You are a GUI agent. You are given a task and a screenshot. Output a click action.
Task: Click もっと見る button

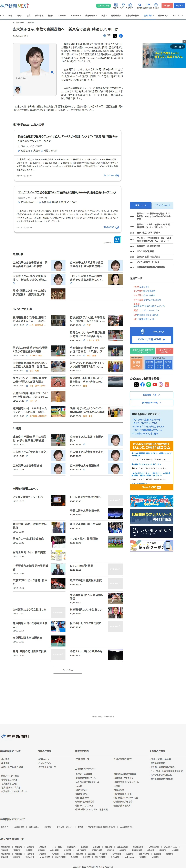(x=68, y=670)
